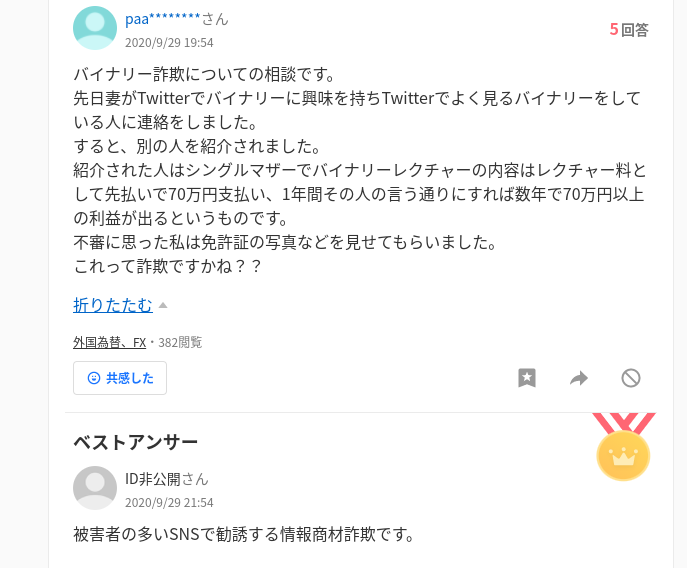This screenshot has height=568, width=687.
Task: Share the question using the arrow icon
Action: tap(579, 378)
